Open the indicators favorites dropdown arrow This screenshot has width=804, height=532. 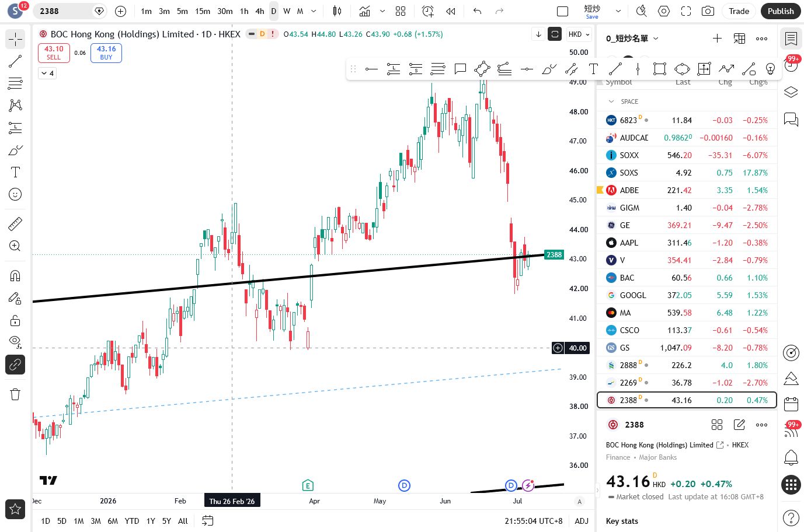pyautogui.click(x=382, y=11)
